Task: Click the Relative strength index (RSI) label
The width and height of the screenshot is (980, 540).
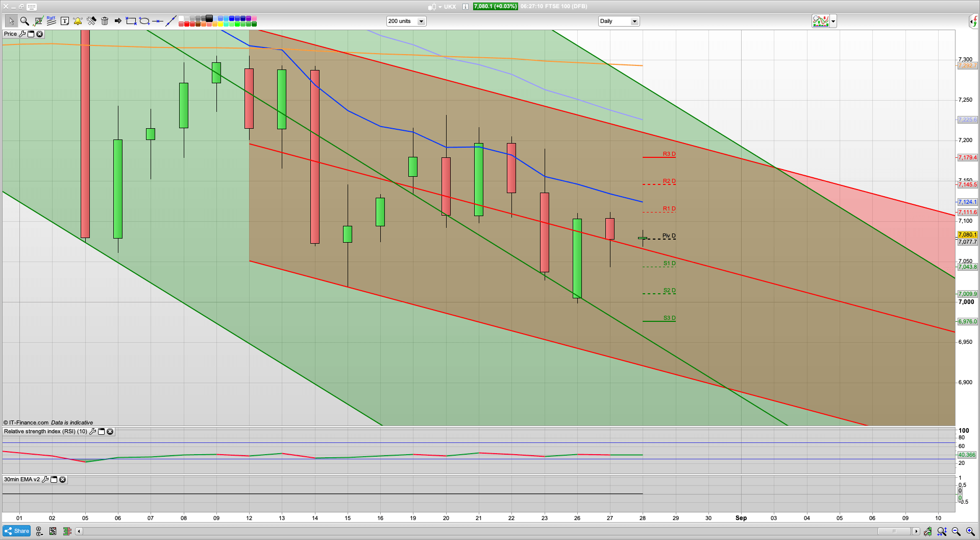Action: (45, 431)
